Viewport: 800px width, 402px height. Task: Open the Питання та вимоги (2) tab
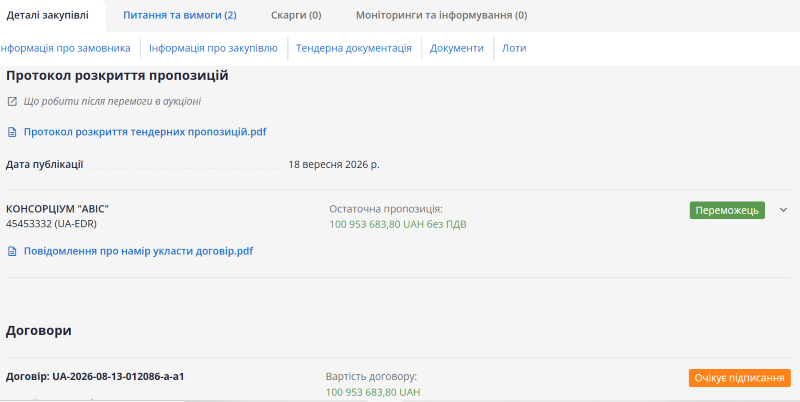180,15
